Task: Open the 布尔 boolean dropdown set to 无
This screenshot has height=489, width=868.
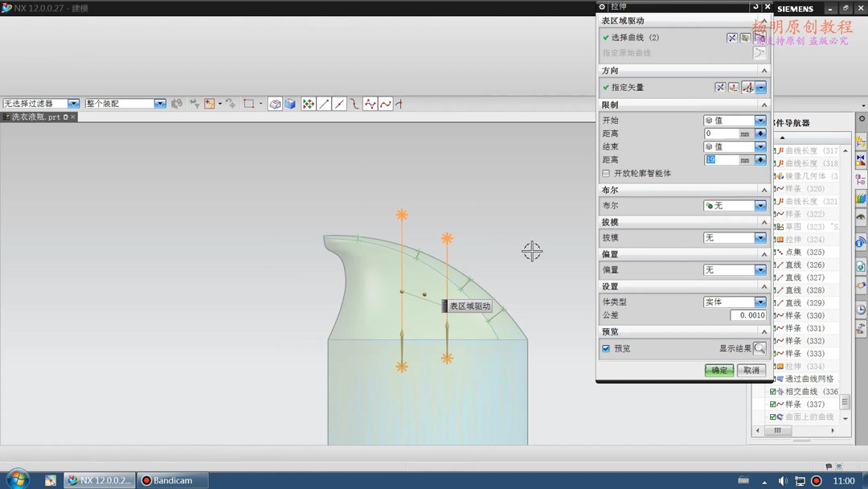Action: [x=760, y=205]
